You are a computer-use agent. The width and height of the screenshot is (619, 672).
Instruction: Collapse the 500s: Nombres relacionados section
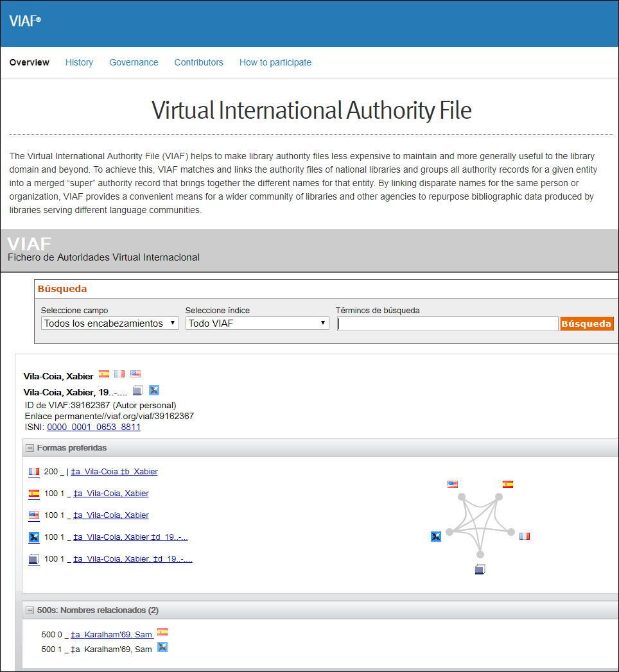(x=30, y=610)
